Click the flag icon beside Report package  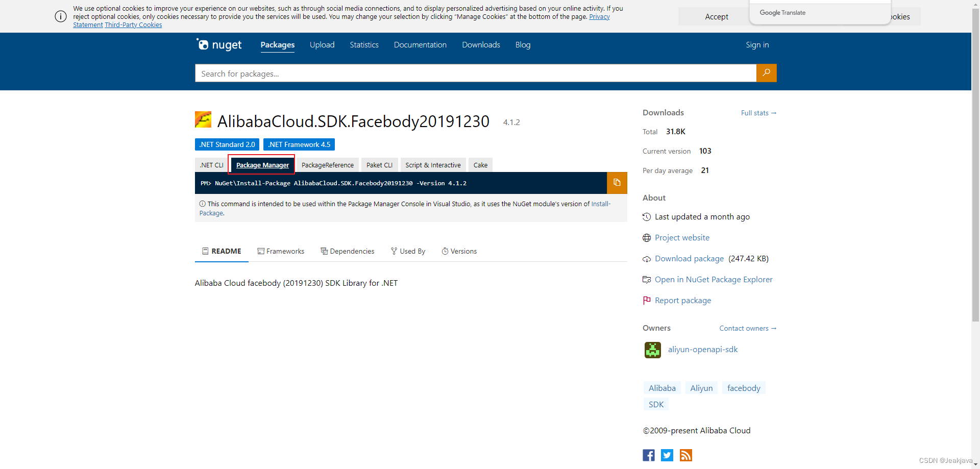(x=647, y=301)
